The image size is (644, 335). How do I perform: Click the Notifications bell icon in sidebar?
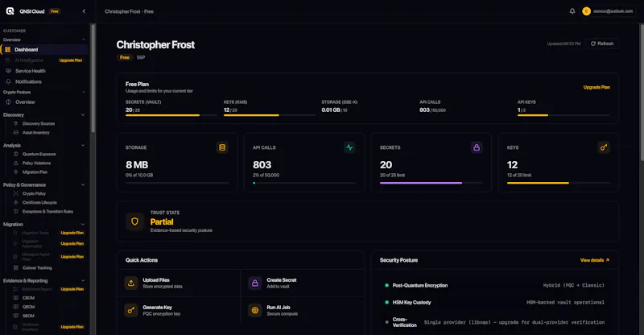click(x=8, y=81)
